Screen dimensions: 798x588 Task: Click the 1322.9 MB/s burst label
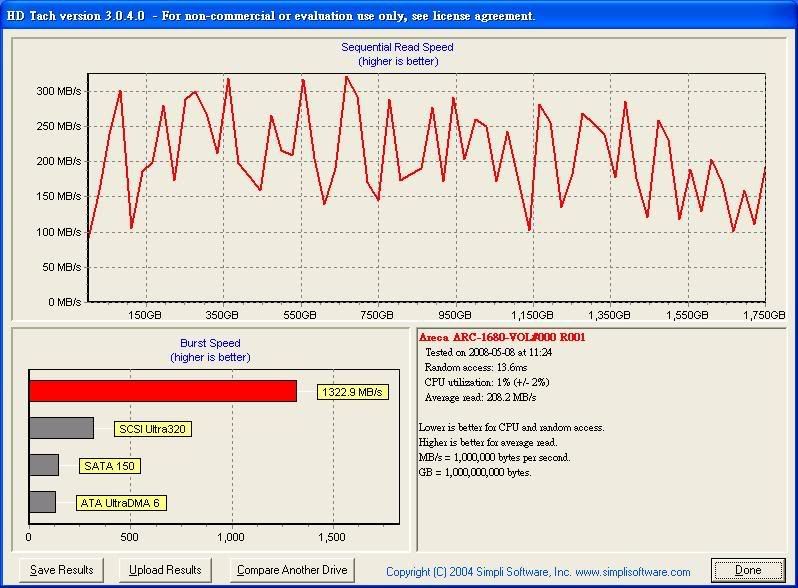click(x=352, y=392)
